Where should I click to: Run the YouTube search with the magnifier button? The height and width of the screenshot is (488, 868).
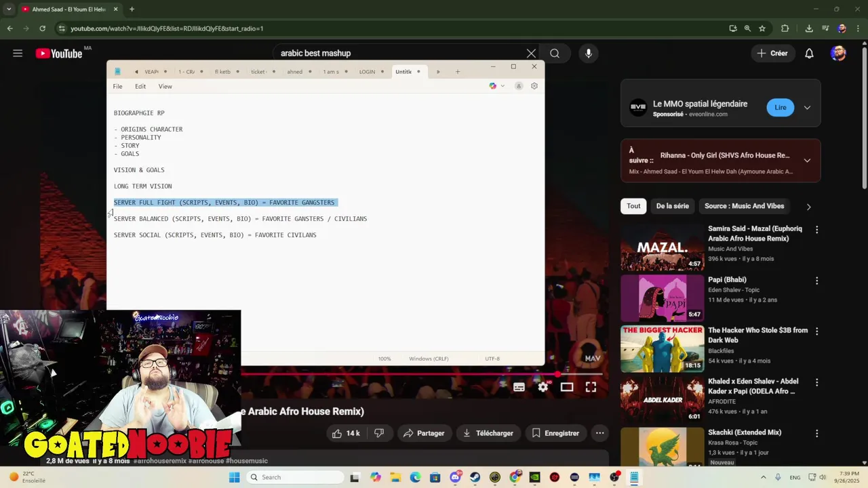tap(555, 53)
